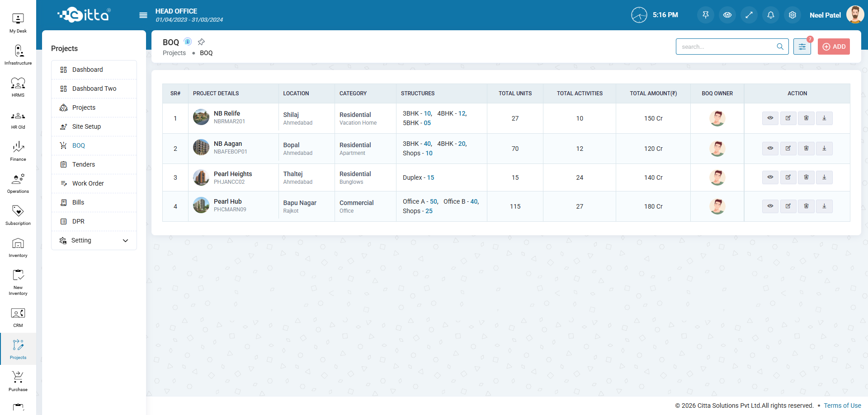Viewport: 868px width, 415px height.
Task: Open the notifications bell
Action: (x=771, y=15)
